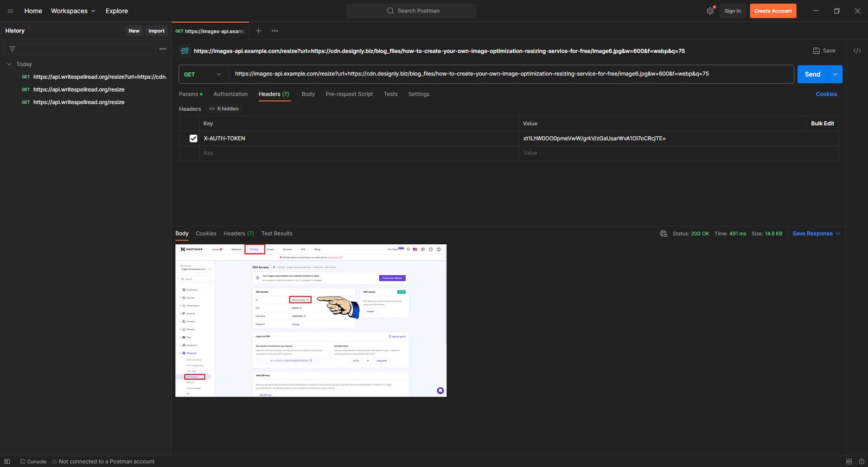Screen dimensions: 868x467
Task: Select the open GET images-api request tab
Action: [x=210, y=31]
